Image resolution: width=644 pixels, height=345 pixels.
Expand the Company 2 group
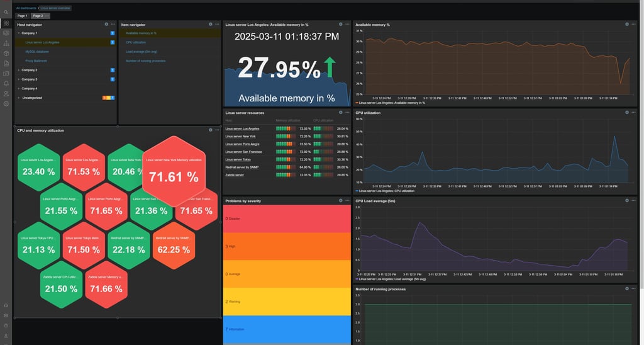tap(18, 70)
